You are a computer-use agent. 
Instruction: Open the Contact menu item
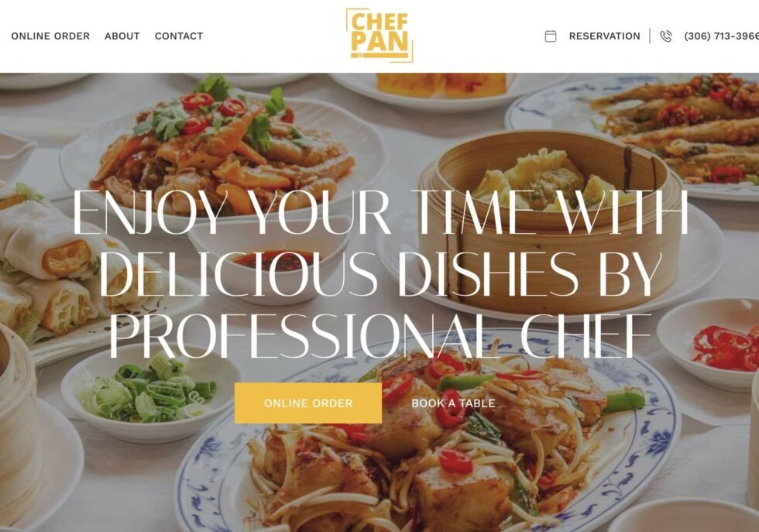pyautogui.click(x=179, y=36)
